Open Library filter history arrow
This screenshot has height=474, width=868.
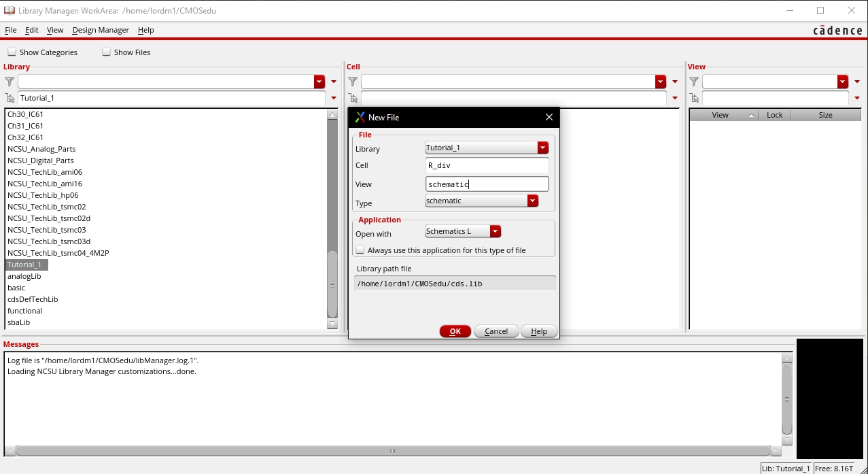334,82
